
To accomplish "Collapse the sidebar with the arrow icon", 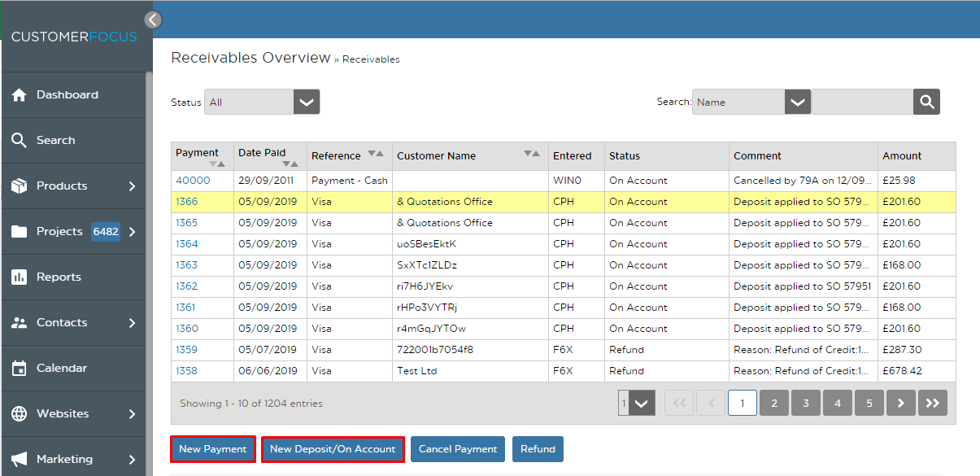I will coord(153,20).
